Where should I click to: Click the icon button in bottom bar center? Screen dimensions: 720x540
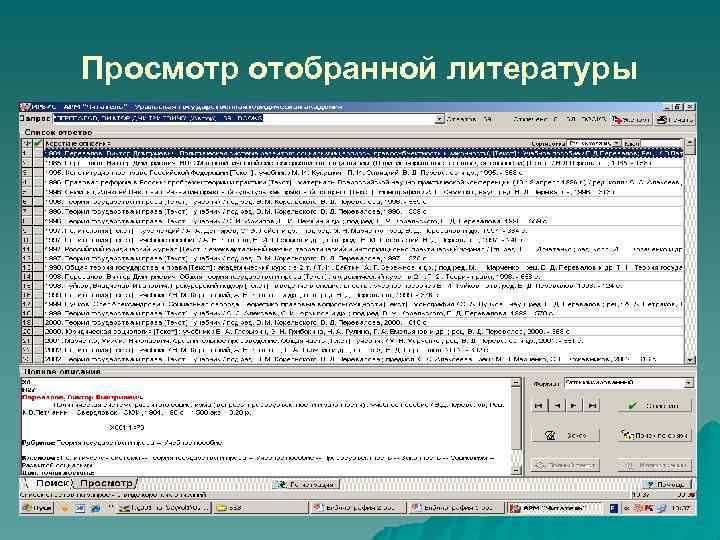[x=306, y=484]
